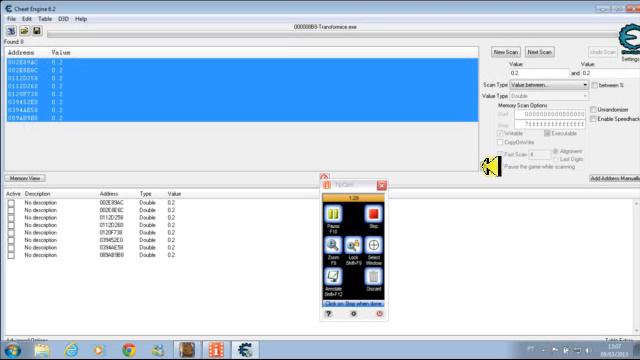Open the Help menu
The width and height of the screenshot is (640, 360).
[81, 19]
